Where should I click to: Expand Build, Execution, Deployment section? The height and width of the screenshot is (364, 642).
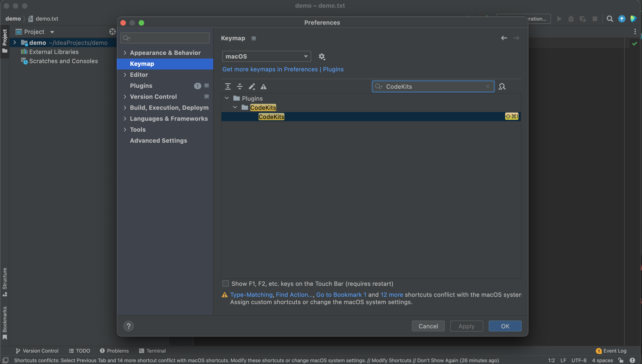tap(125, 108)
